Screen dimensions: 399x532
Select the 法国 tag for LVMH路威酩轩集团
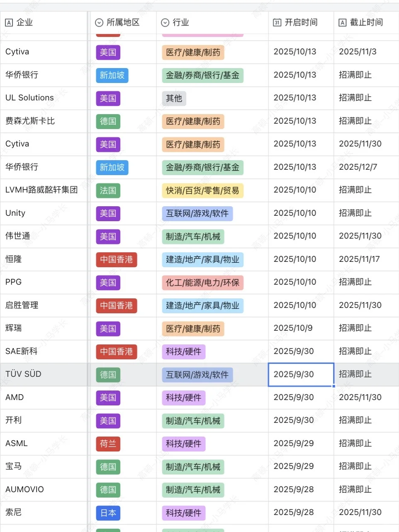pyautogui.click(x=108, y=190)
